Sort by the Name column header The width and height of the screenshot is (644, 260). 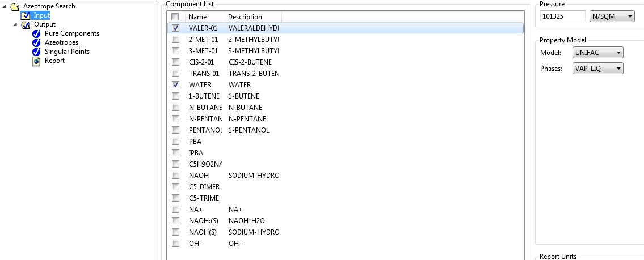204,17
